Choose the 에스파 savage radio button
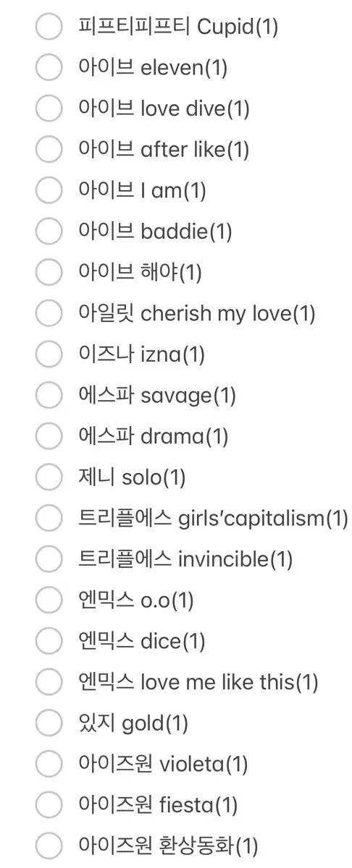 (49, 396)
